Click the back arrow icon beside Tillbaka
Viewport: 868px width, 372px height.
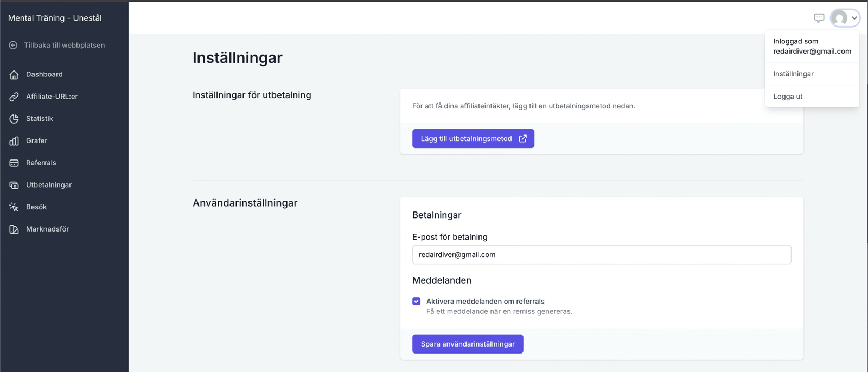click(13, 45)
